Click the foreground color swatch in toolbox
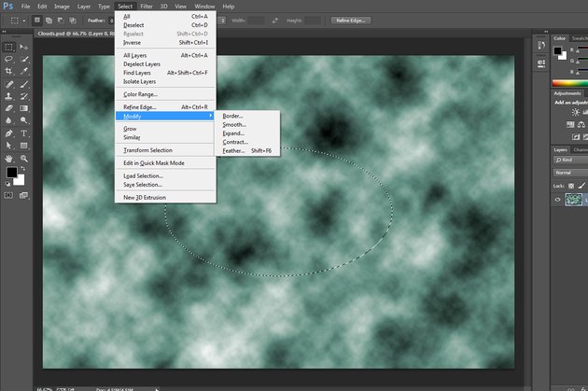 click(x=11, y=172)
